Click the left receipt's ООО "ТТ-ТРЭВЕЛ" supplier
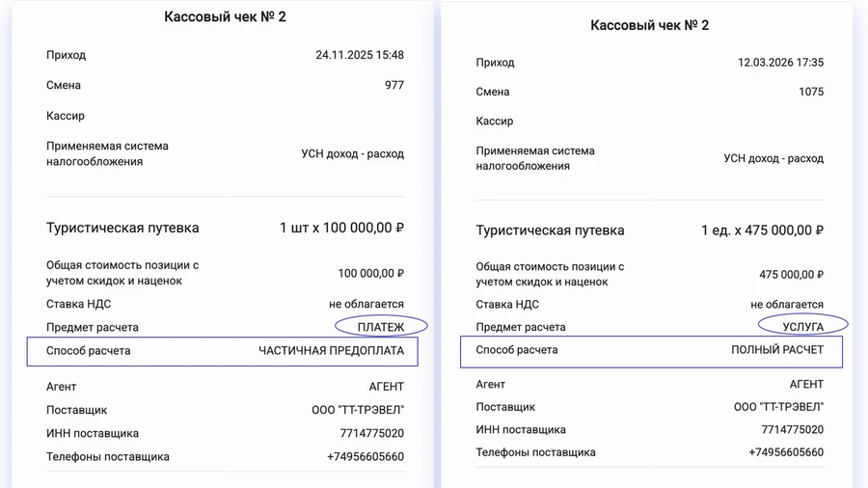 coord(357,410)
